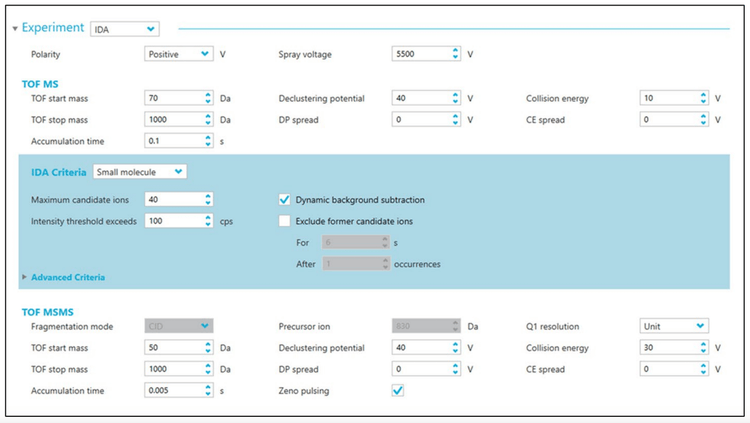This screenshot has width=750, height=423.
Task: Click the Maximum candidate ions stepper
Action: [208, 199]
